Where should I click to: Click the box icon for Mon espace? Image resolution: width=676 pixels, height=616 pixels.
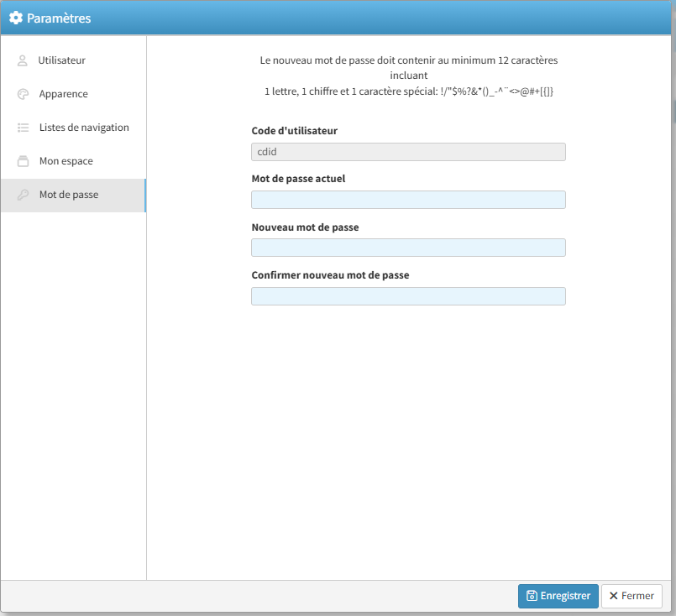pos(23,161)
